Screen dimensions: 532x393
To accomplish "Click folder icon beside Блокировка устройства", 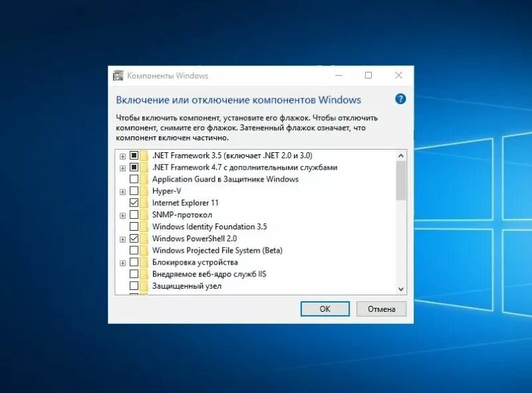I will point(144,263).
